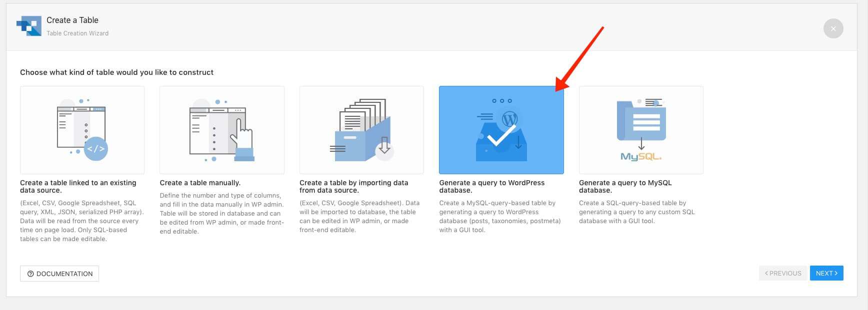Choose the MySQL database query illustration
The image size is (868, 310).
click(640, 130)
